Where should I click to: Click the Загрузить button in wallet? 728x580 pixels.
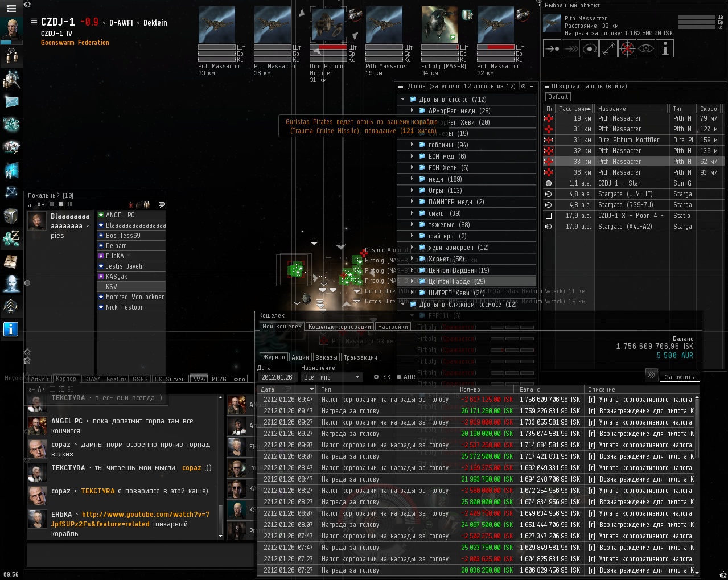pyautogui.click(x=680, y=377)
